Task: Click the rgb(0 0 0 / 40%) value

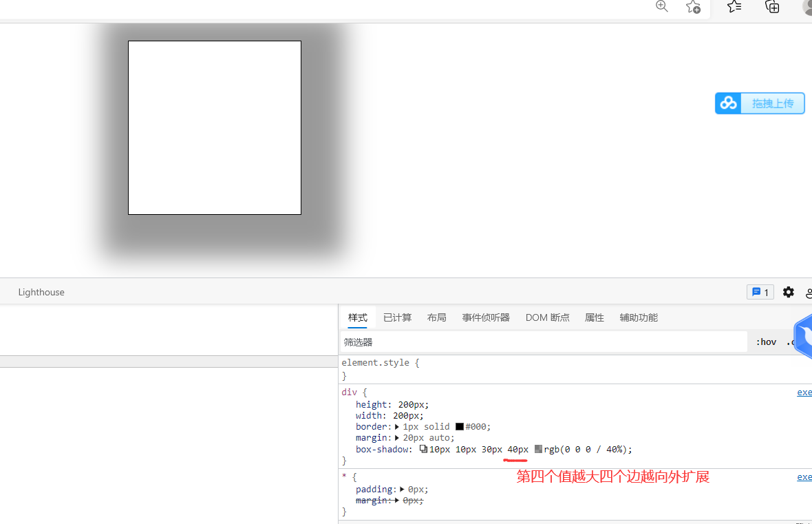Action: (585, 450)
